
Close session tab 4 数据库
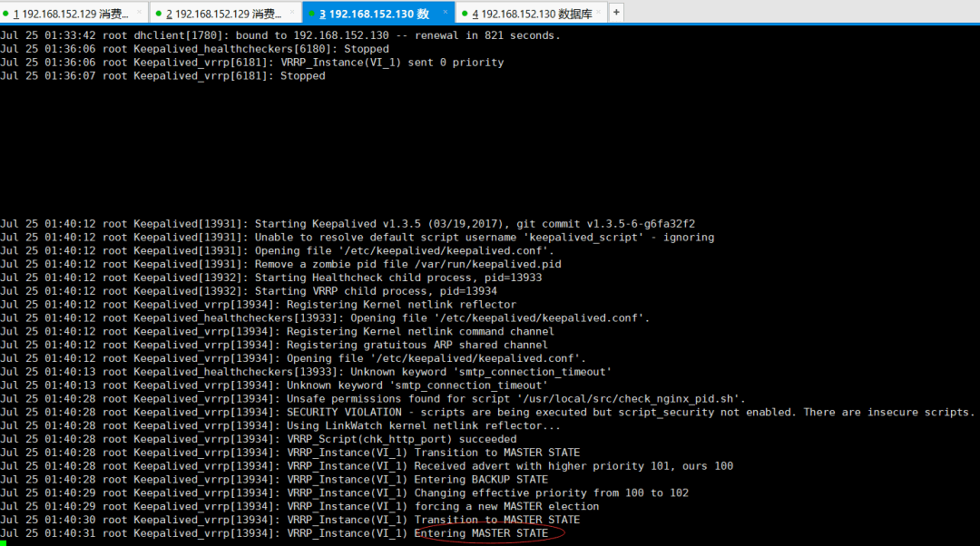click(x=598, y=13)
